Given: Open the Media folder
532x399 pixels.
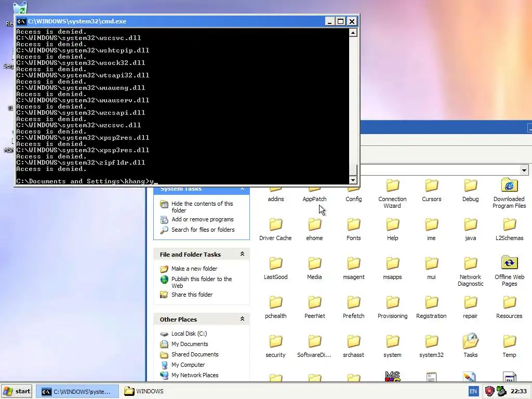Looking at the screenshot, I should click(314, 269).
